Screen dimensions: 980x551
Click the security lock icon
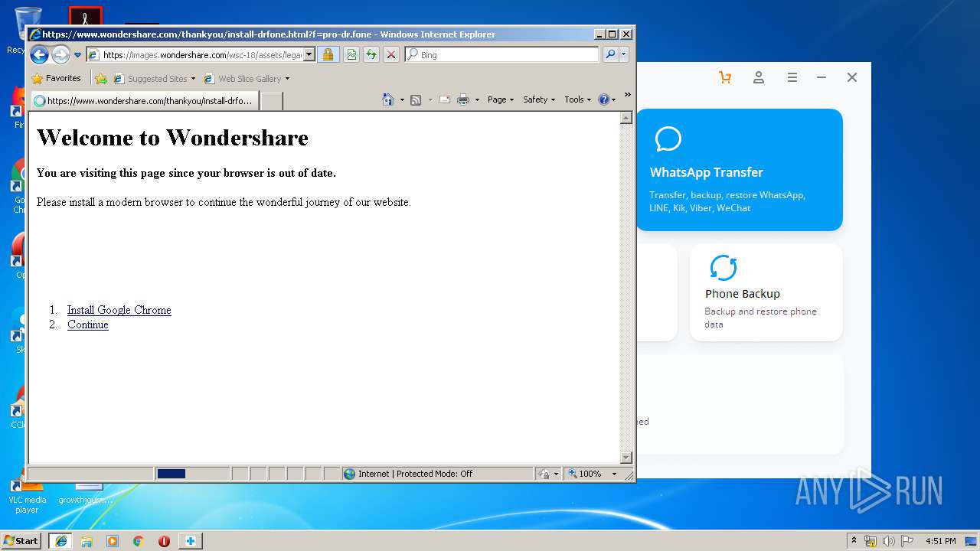click(x=328, y=54)
